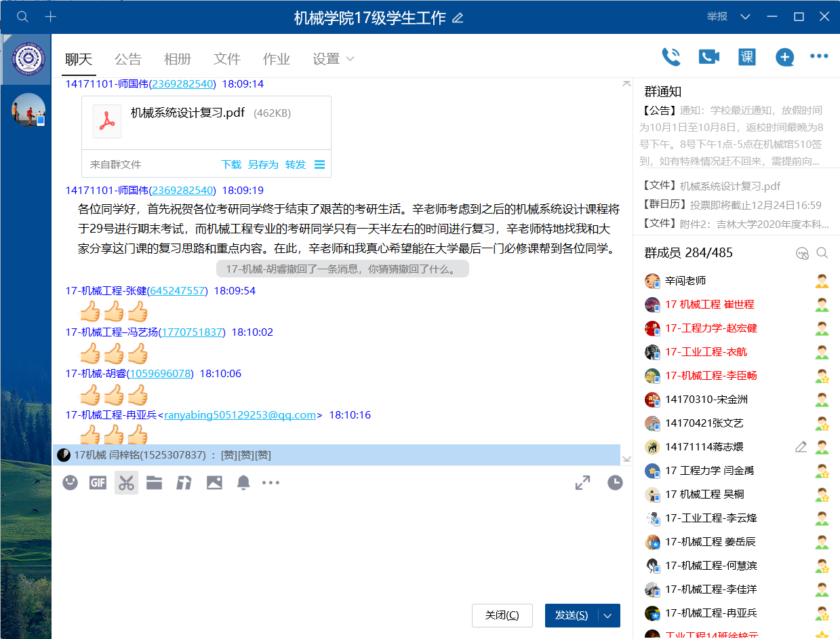Image resolution: width=840 pixels, height=639 pixels.
Task: Switch to the 文件 tab
Action: [226, 59]
